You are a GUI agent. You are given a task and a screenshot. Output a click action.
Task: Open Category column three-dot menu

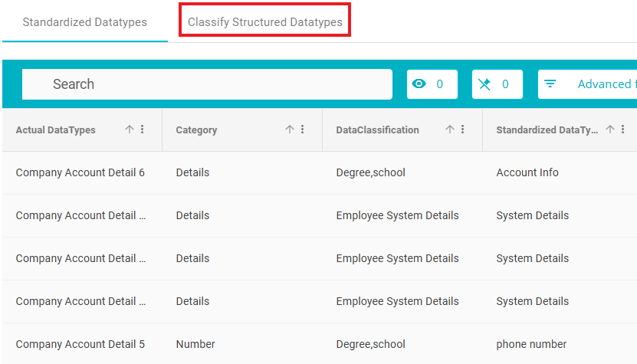(302, 130)
